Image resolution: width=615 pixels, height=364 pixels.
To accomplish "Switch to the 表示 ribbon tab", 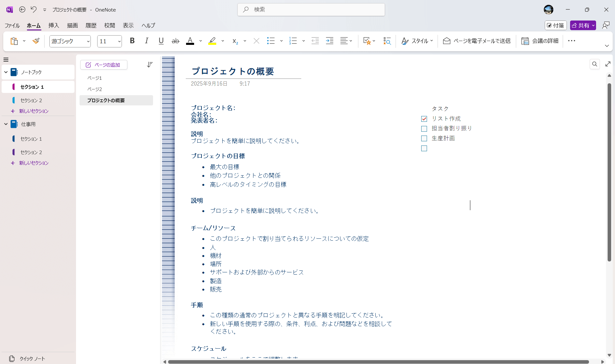I will (128, 26).
